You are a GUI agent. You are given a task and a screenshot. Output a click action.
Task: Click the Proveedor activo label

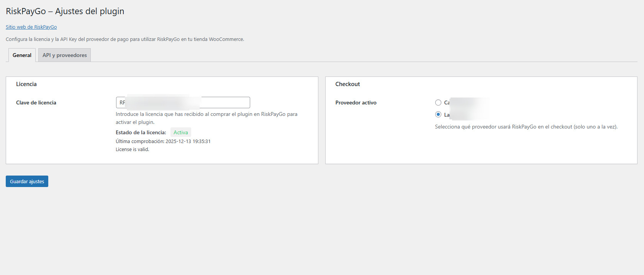(356, 103)
